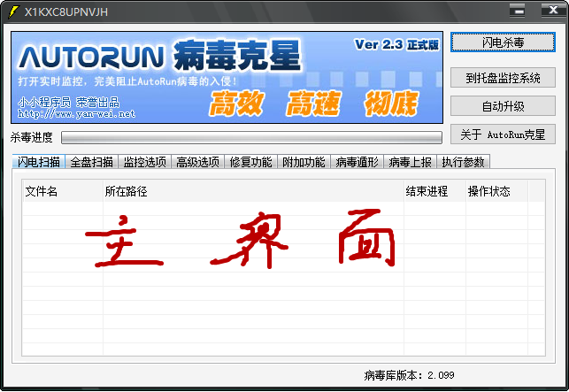This screenshot has height=392, width=569.
Task: Close the X1KXC8UPNVJH window
Action: pos(553,11)
